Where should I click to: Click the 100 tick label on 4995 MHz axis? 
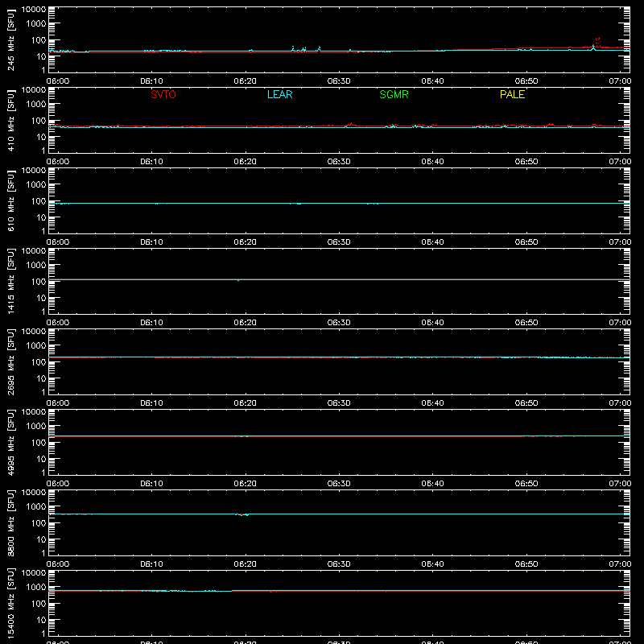pyautogui.click(x=39, y=443)
